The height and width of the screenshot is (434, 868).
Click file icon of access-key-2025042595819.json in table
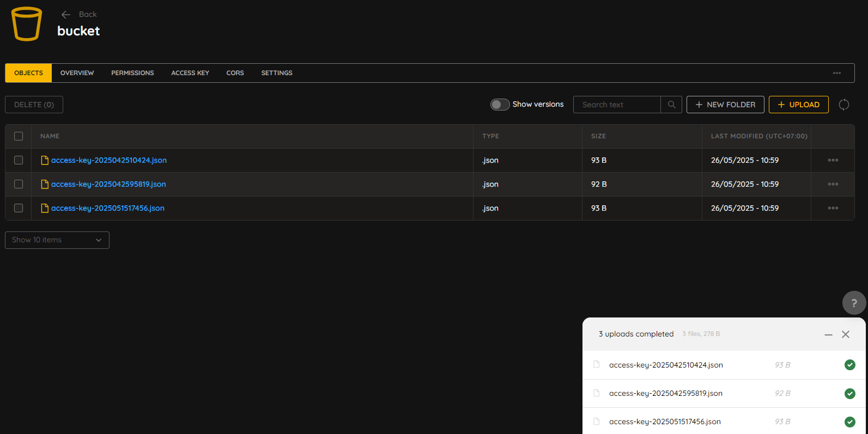click(x=45, y=184)
